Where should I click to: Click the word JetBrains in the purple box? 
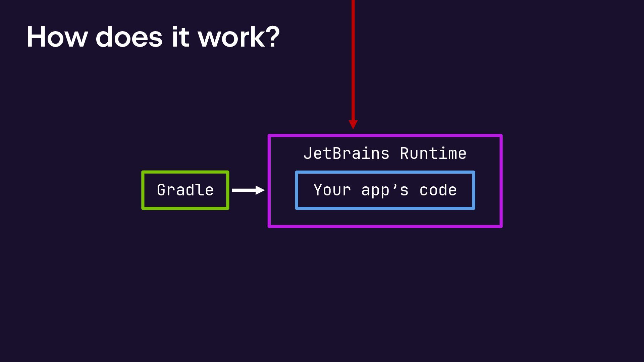[346, 154]
